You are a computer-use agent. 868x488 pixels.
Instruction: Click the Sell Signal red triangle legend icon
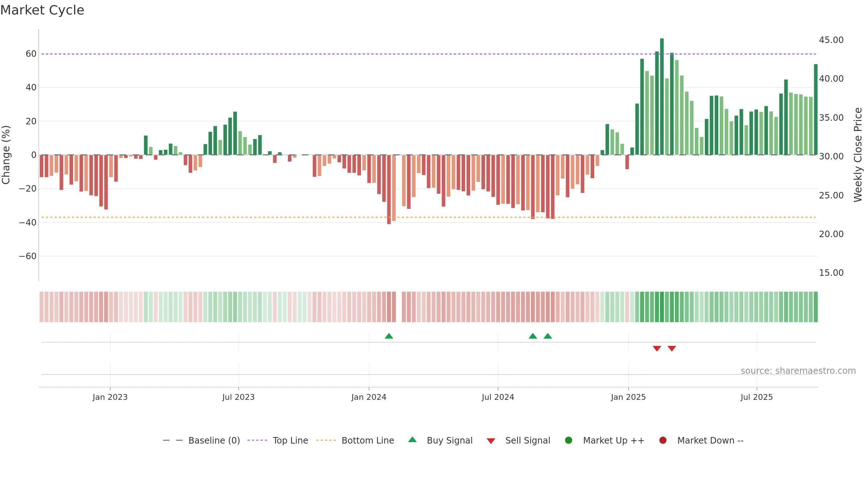[x=491, y=441]
